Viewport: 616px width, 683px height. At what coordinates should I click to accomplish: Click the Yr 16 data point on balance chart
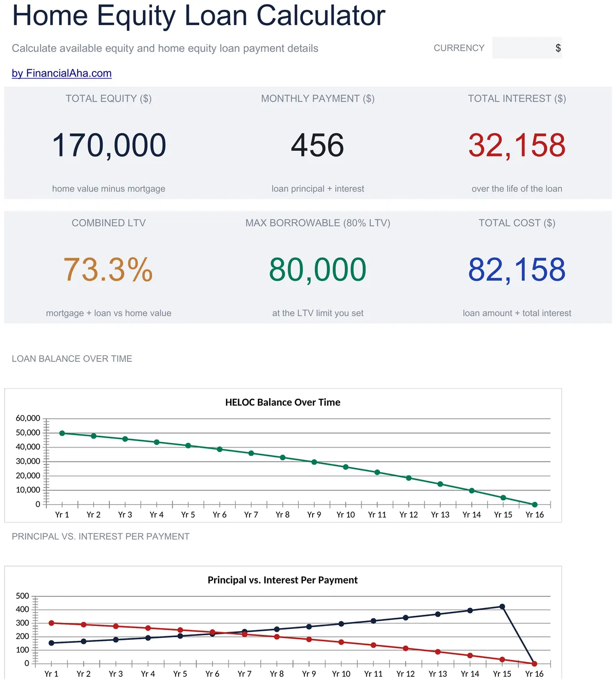pos(535,505)
